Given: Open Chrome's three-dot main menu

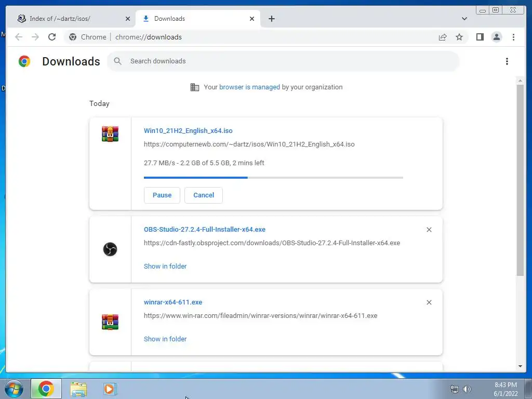Looking at the screenshot, I should pos(513,37).
